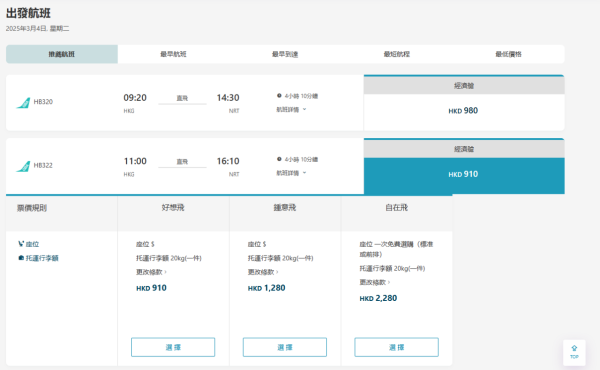Viewport: 600px width, 370px height.
Task: Choose the 自在飛 fare with 選擇
Action: point(396,347)
